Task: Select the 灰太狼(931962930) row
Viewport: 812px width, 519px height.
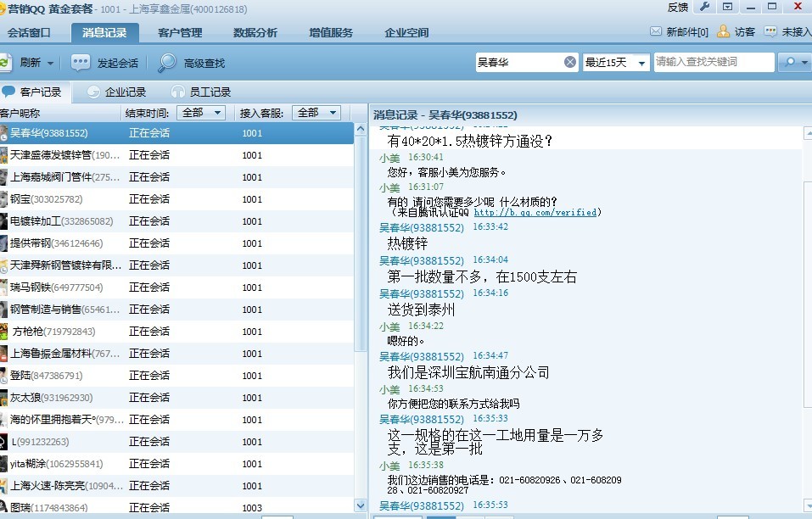Action: 176,398
